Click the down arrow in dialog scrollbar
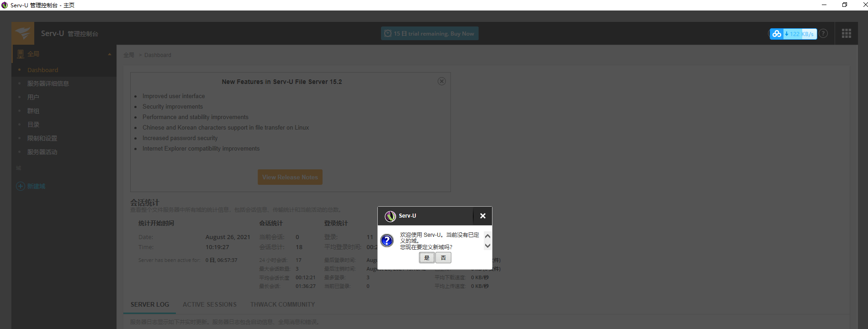The width and height of the screenshot is (868, 329). pos(487,245)
